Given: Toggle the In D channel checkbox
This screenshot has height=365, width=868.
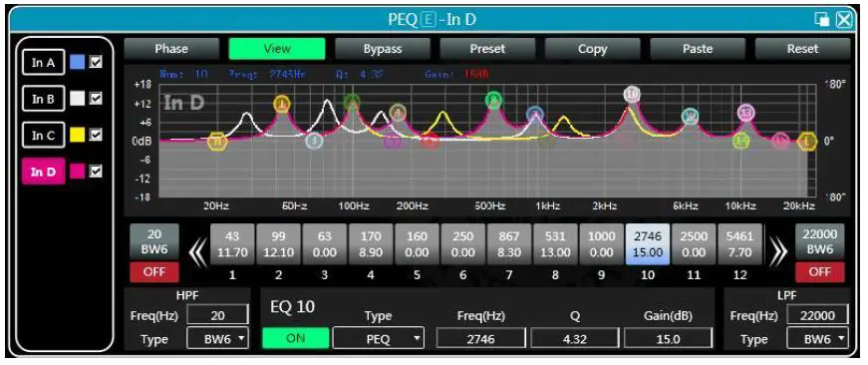Looking at the screenshot, I should [x=97, y=172].
